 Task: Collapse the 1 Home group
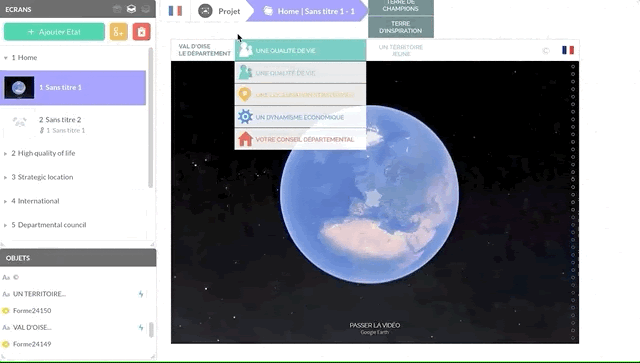click(x=6, y=58)
